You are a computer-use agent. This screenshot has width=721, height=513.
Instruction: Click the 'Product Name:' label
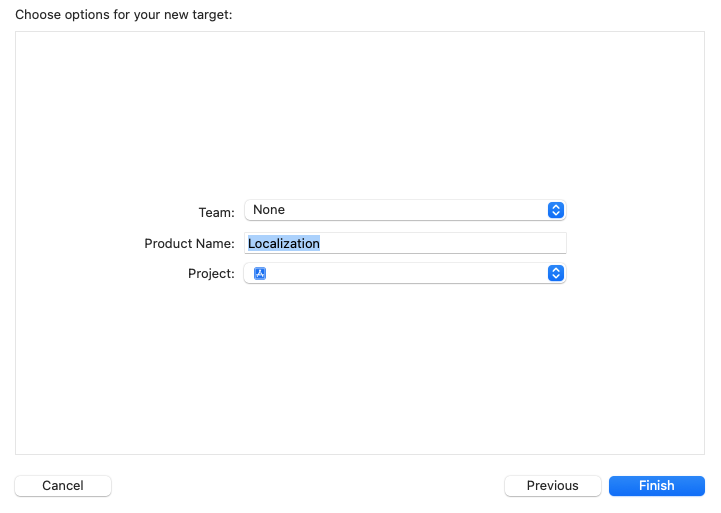pos(189,244)
